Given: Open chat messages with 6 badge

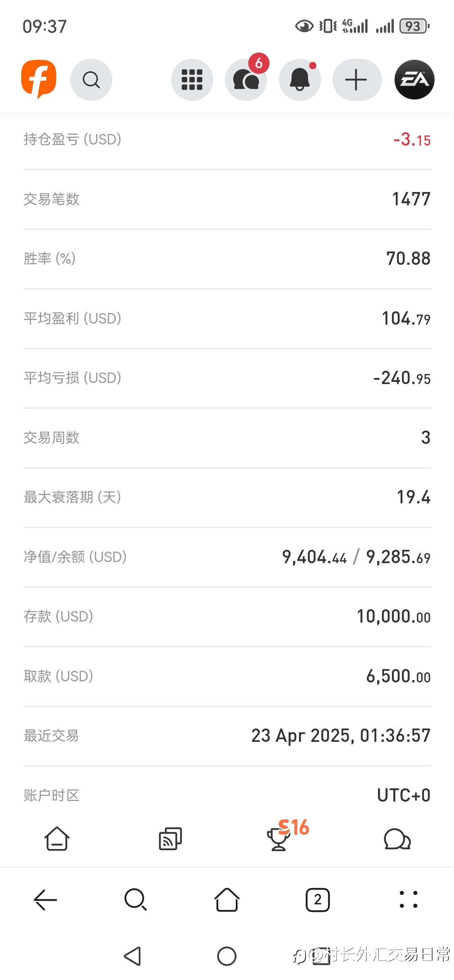Looking at the screenshot, I should point(246,80).
